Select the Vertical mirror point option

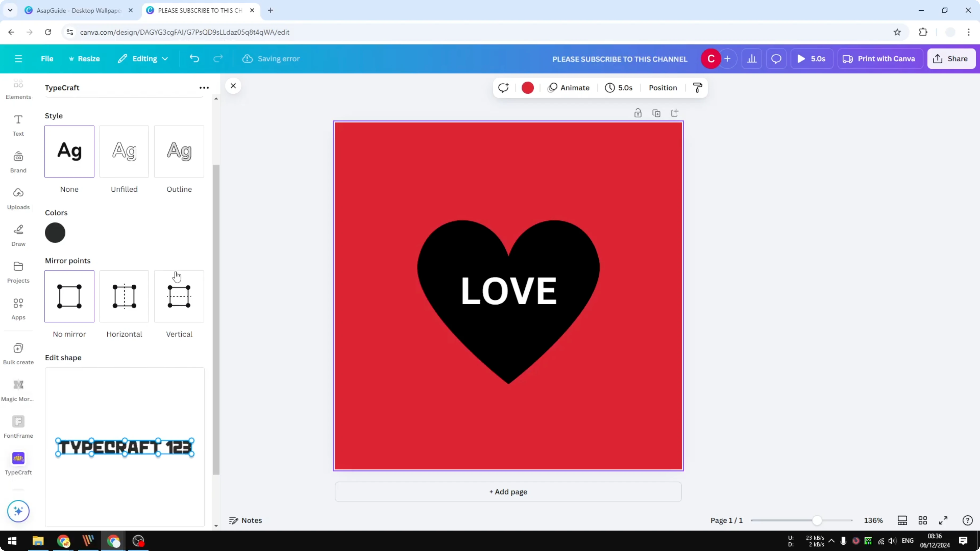pyautogui.click(x=179, y=297)
